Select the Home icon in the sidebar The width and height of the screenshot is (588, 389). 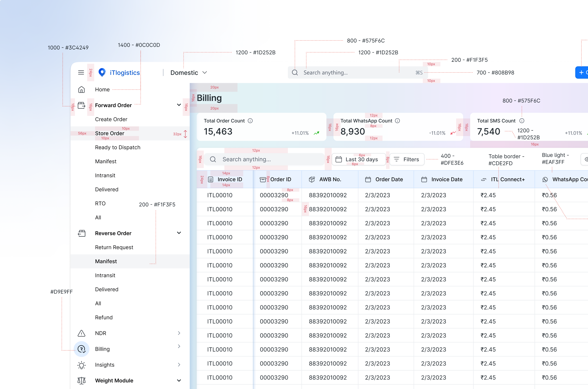coord(81,89)
